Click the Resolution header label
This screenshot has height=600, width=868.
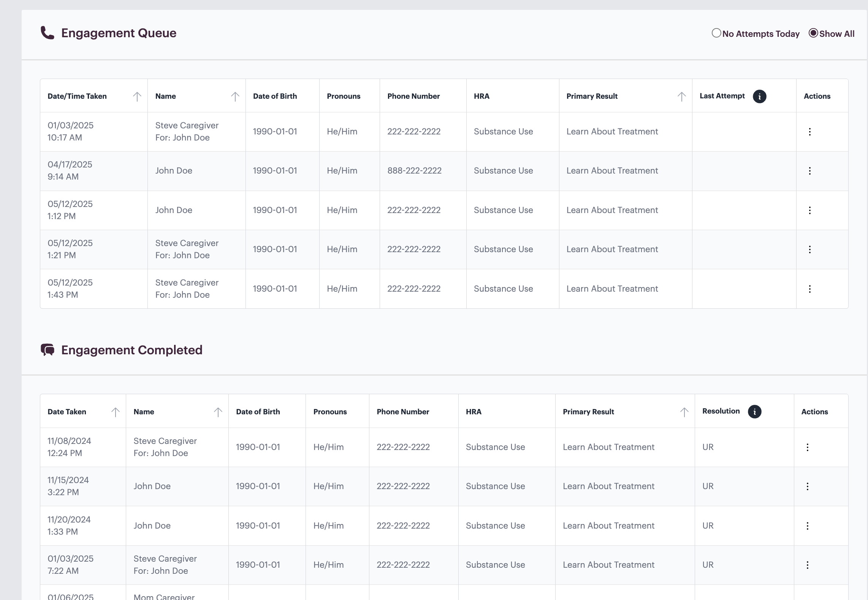click(x=721, y=411)
